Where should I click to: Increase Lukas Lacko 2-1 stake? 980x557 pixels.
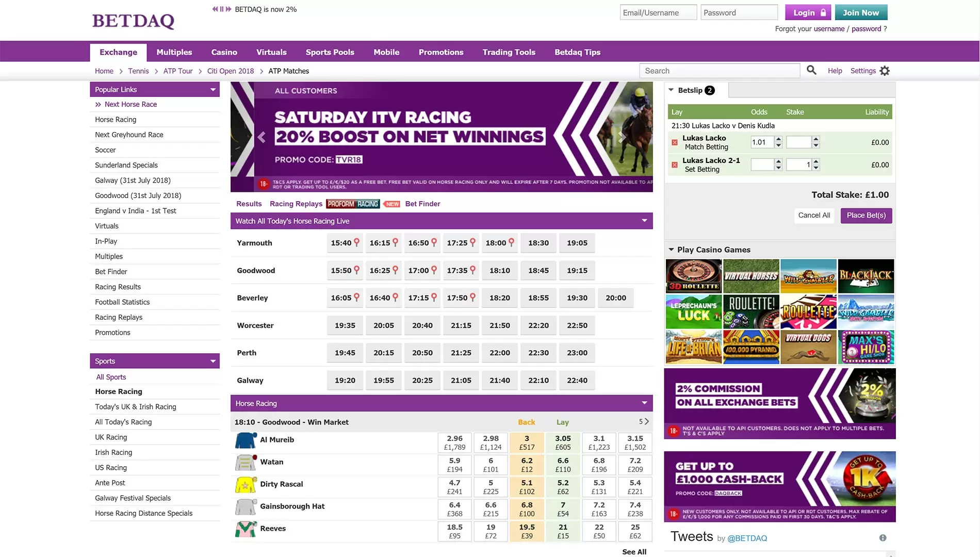(815, 162)
